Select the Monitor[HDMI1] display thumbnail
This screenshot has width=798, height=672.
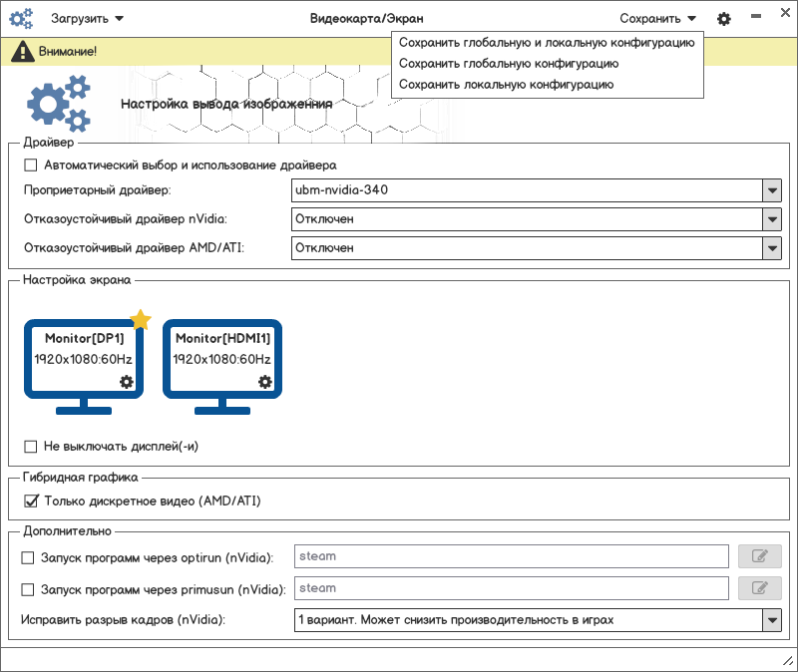point(222,366)
